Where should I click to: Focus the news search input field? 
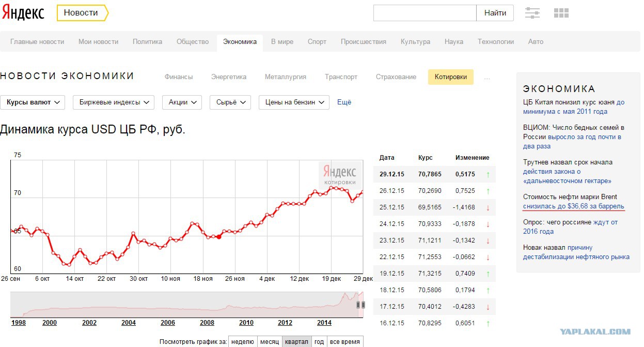425,13
